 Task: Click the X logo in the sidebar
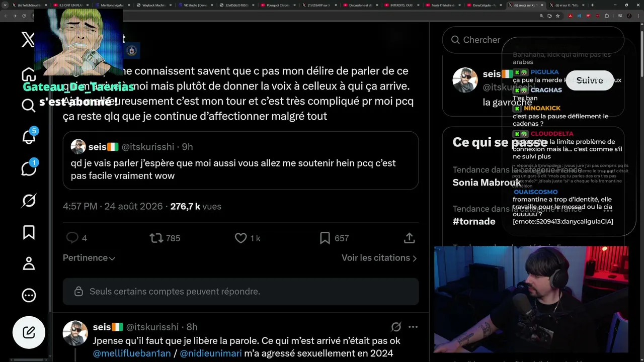pyautogui.click(x=28, y=40)
